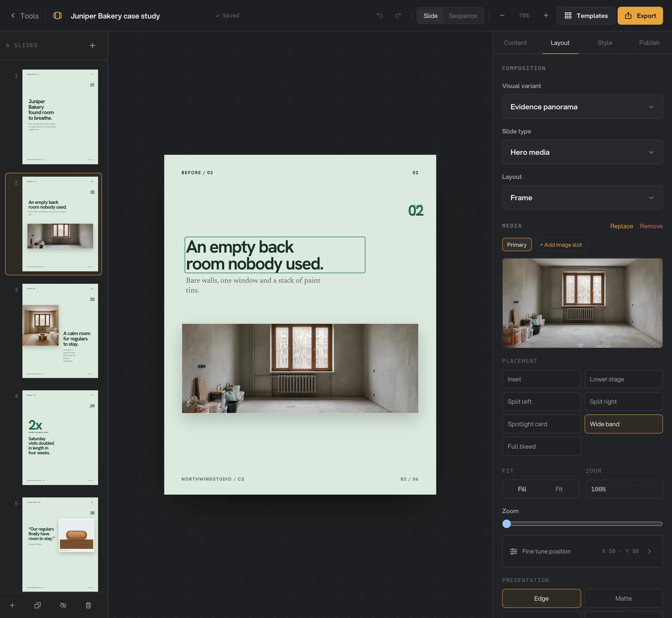672x618 pixels.
Task: Open the Layout Frame dropdown
Action: 582,198
